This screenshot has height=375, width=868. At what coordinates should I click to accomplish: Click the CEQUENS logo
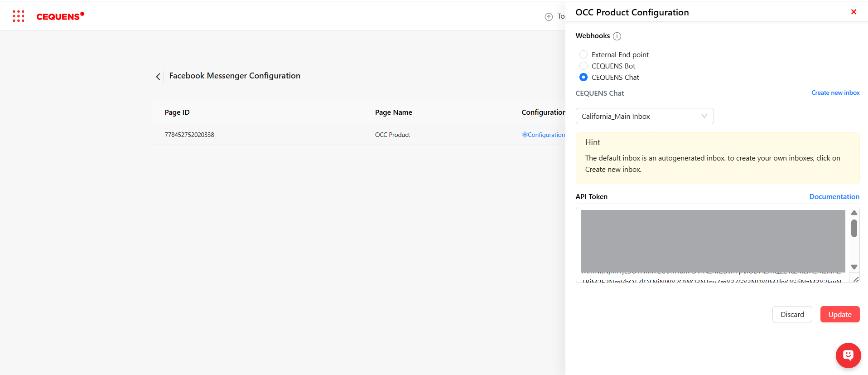point(60,16)
